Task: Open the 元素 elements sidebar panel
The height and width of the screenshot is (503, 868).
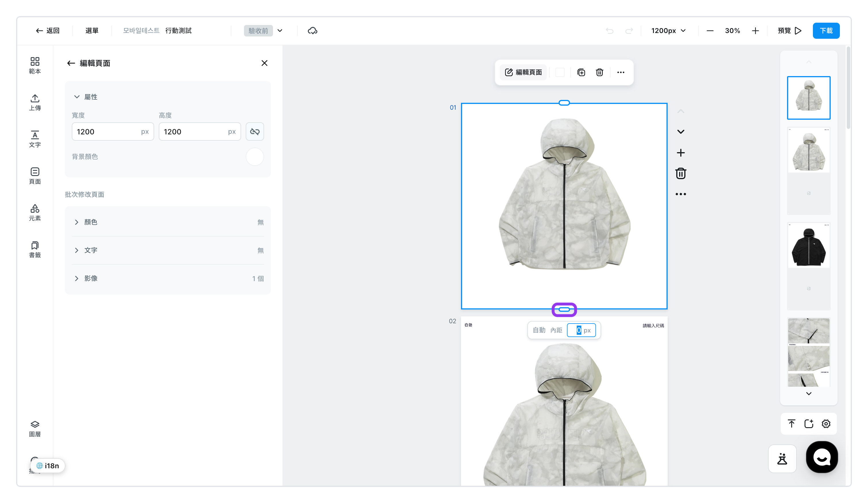Action: pyautogui.click(x=35, y=212)
